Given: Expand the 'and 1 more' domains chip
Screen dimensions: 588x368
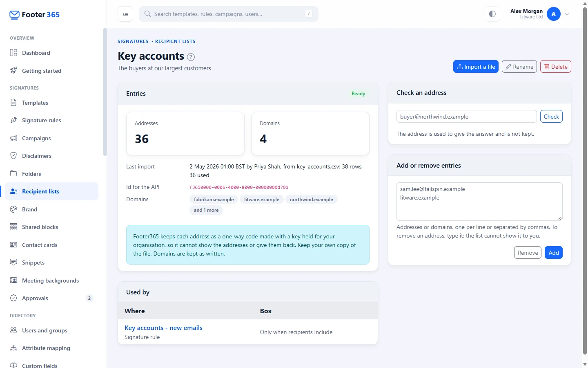Looking at the screenshot, I should click(206, 210).
